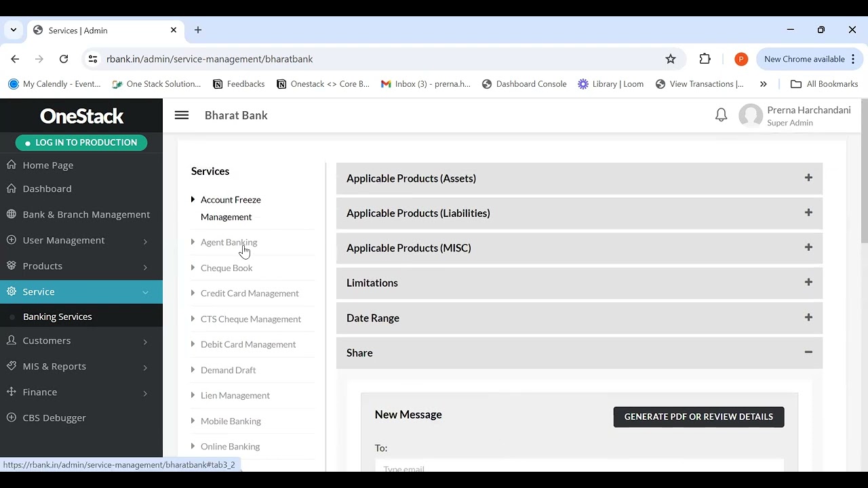Image resolution: width=868 pixels, height=488 pixels.
Task: Open the My Calendly bookmark
Action: [x=54, y=84]
